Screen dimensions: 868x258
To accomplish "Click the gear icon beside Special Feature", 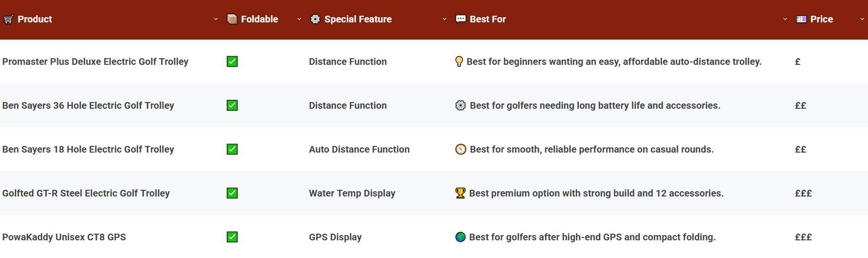I will pyautogui.click(x=315, y=19).
